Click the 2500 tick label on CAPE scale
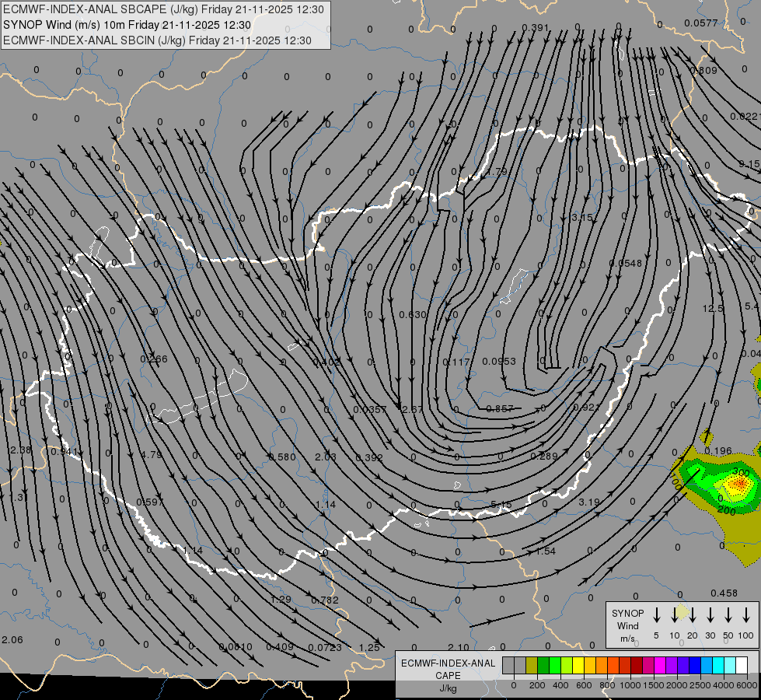 click(700, 685)
